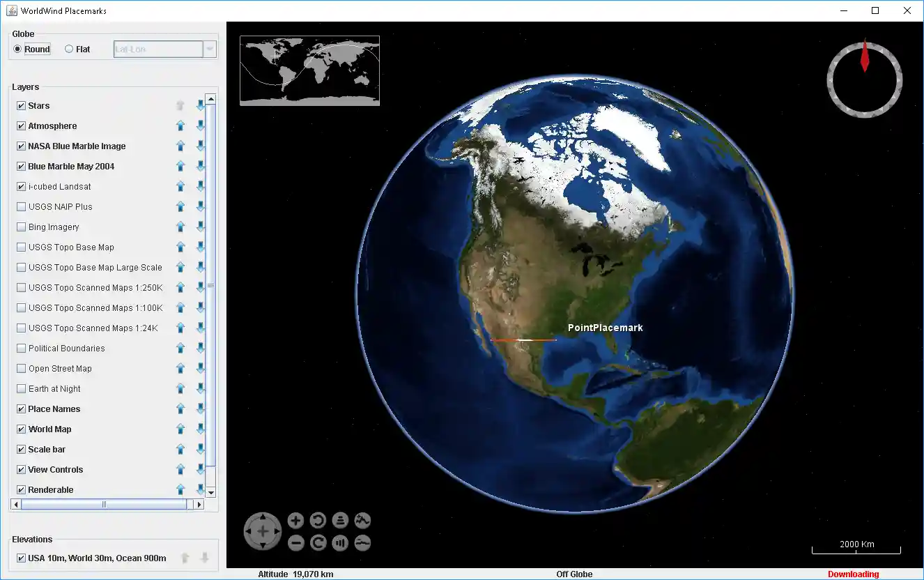Click the zoom in plus view control

295,520
